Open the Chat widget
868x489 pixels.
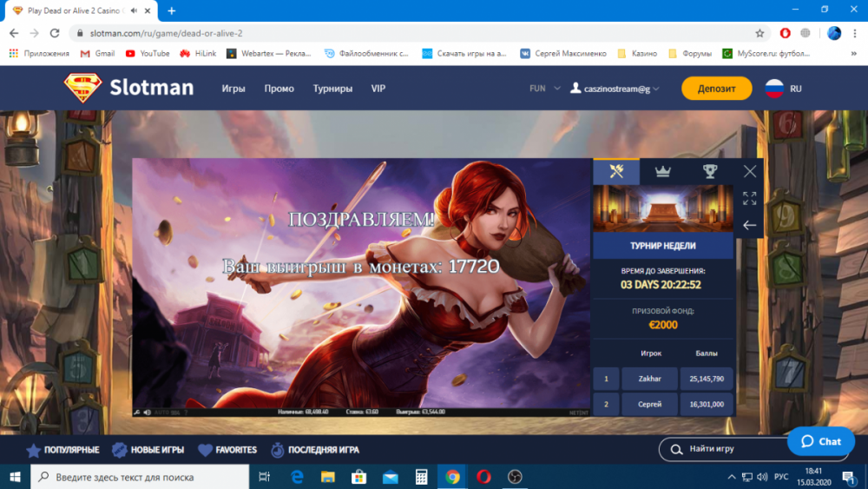821,441
